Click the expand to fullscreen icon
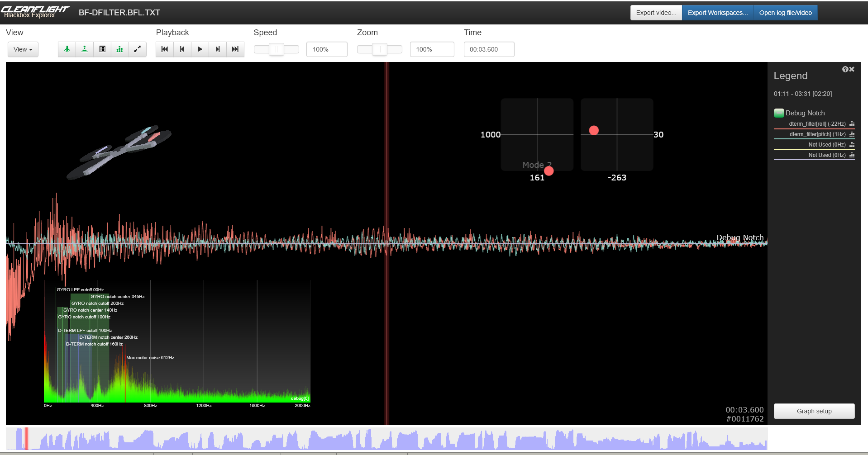Viewport: 868px width, 455px height. pyautogui.click(x=138, y=49)
